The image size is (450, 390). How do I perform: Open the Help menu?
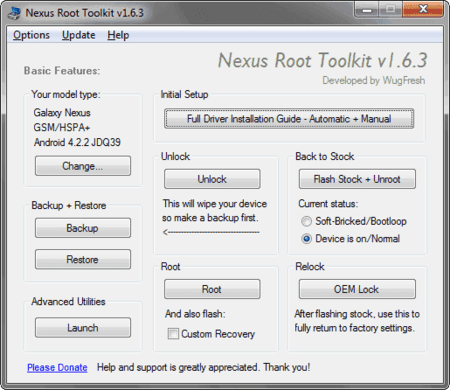pos(118,35)
